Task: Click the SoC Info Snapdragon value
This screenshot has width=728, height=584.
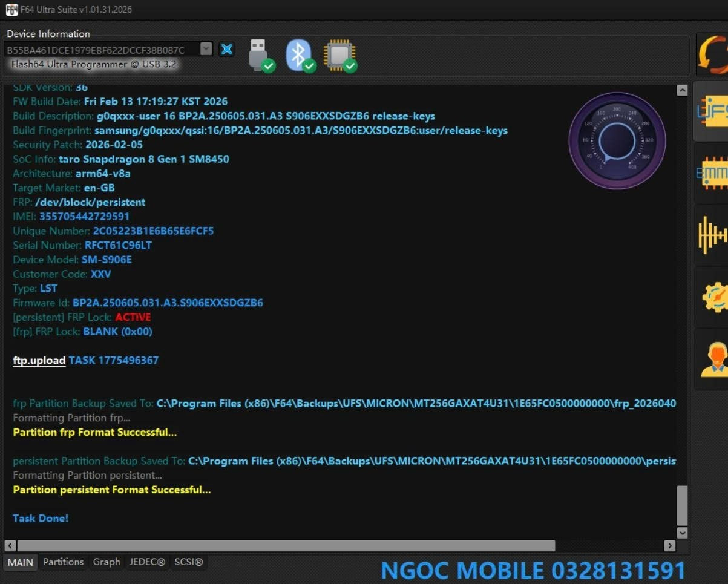Action: [x=144, y=160]
